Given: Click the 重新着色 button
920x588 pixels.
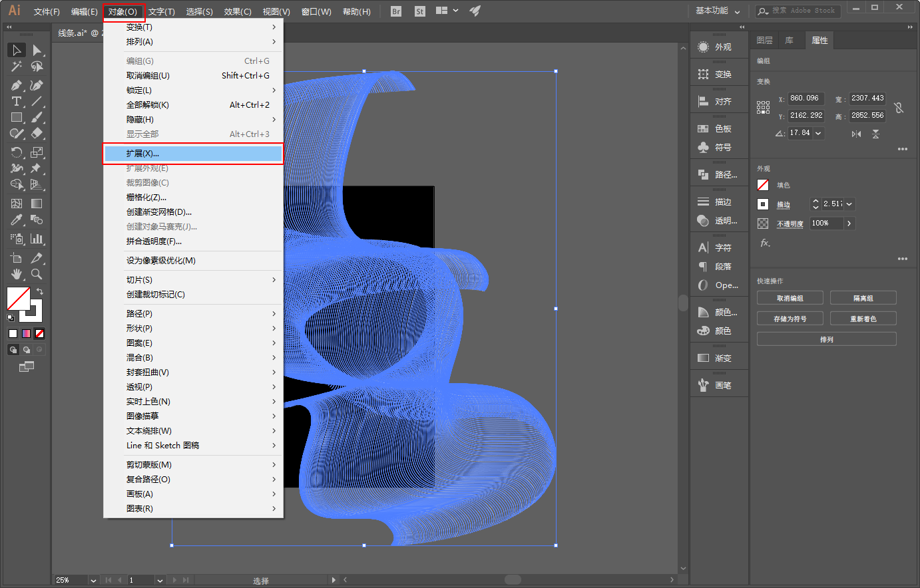Looking at the screenshot, I should tap(863, 319).
